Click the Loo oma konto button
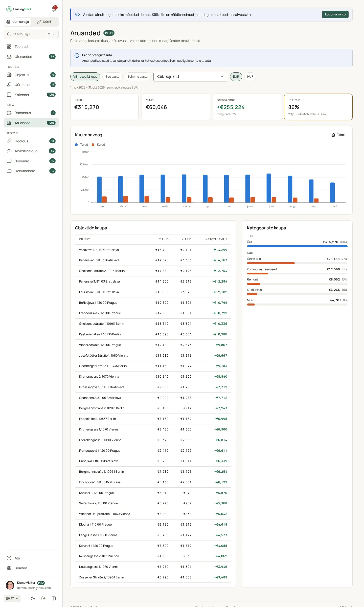 (335, 14)
